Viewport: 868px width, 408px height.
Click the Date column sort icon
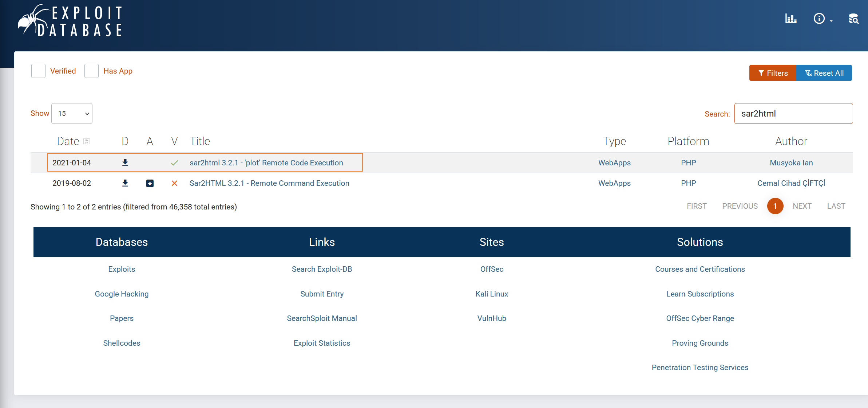[x=87, y=141]
